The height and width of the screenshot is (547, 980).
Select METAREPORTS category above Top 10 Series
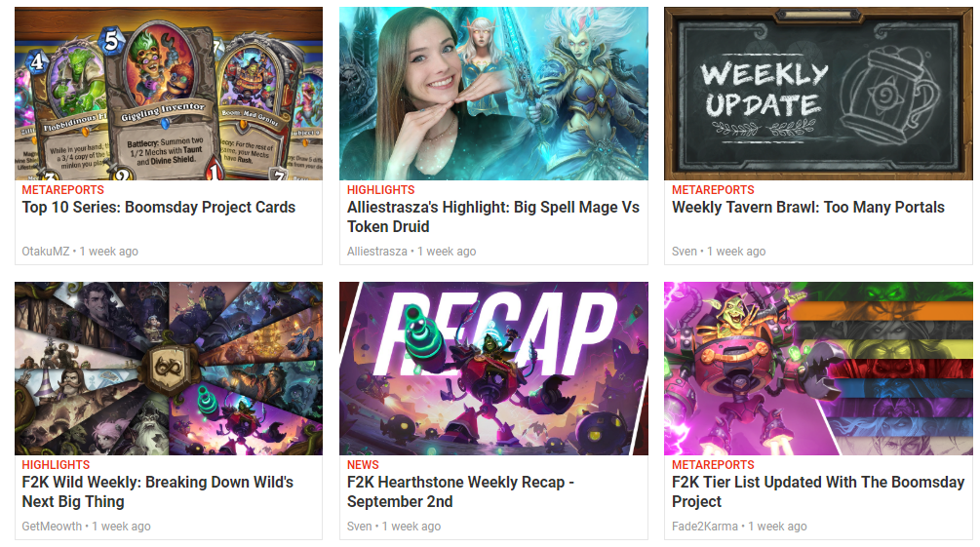pyautogui.click(x=63, y=190)
